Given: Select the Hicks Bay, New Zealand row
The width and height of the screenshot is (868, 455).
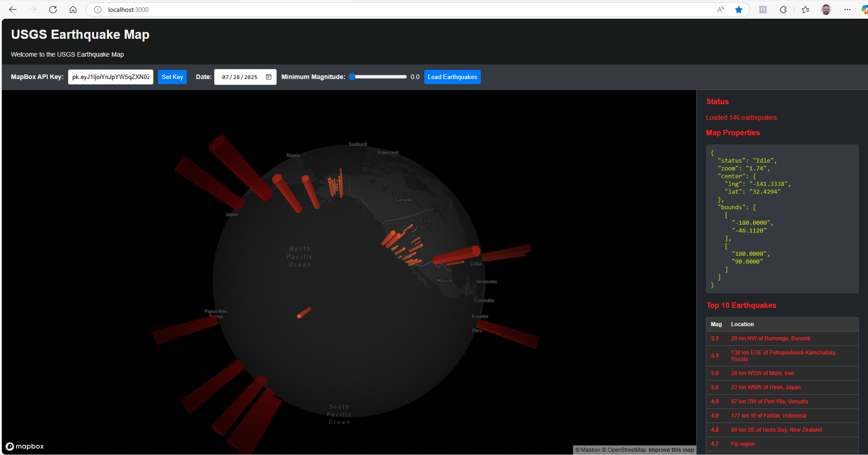Looking at the screenshot, I should (782, 430).
